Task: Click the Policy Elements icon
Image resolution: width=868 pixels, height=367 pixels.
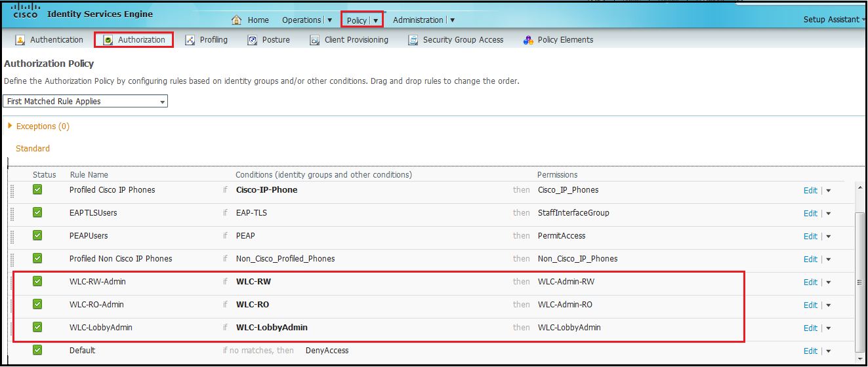Action: pyautogui.click(x=528, y=40)
